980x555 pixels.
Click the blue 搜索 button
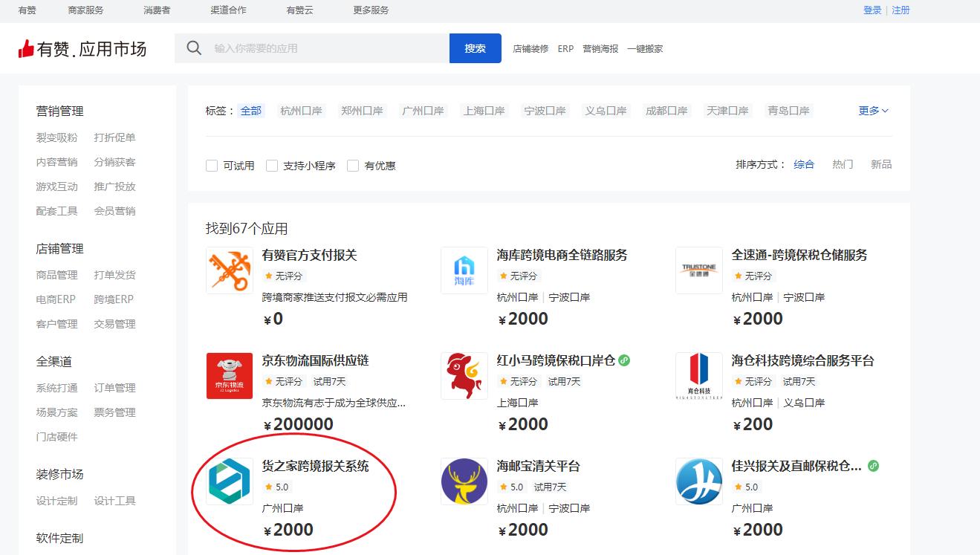[476, 48]
